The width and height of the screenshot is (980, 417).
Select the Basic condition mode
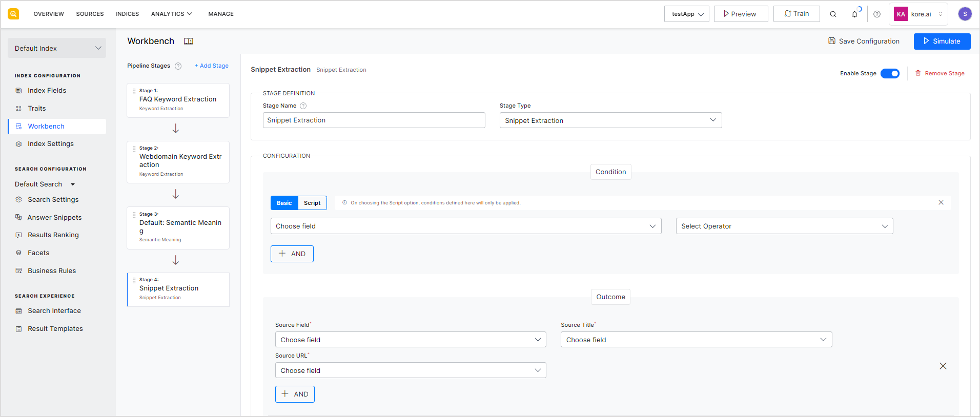click(x=284, y=203)
